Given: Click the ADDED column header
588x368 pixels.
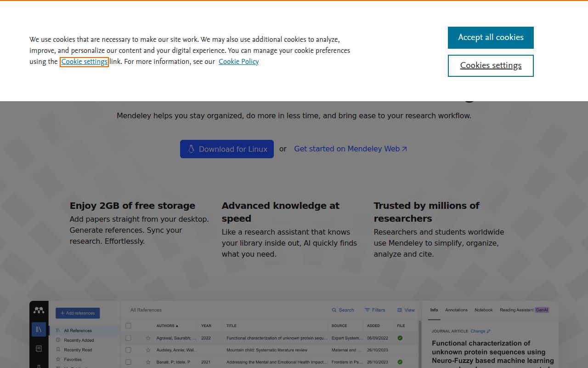Looking at the screenshot, I should pyautogui.click(x=373, y=326).
